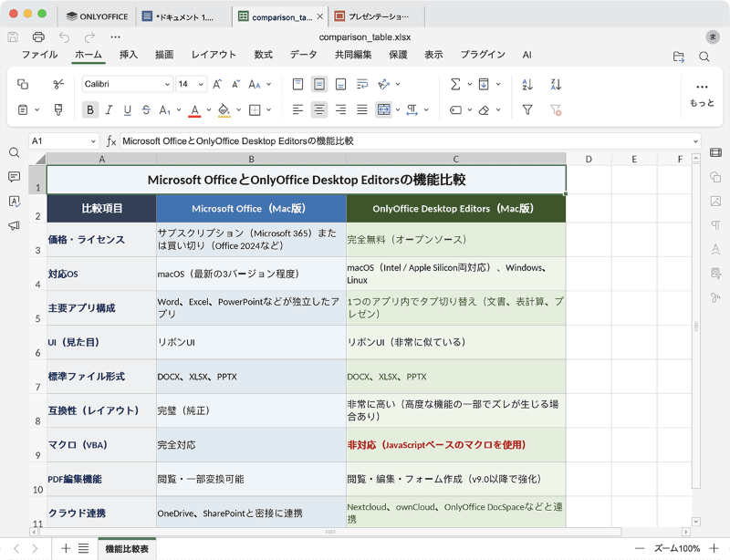The height and width of the screenshot is (560, 730).
Task: Toggle align middle vertical alignment
Action: click(x=318, y=84)
